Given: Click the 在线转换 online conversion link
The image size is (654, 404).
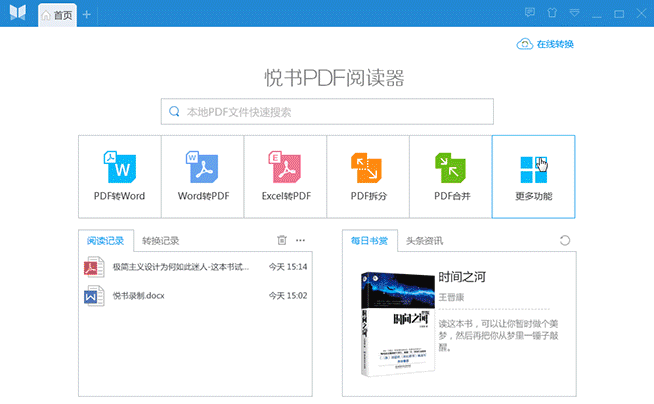Looking at the screenshot, I should 555,44.
